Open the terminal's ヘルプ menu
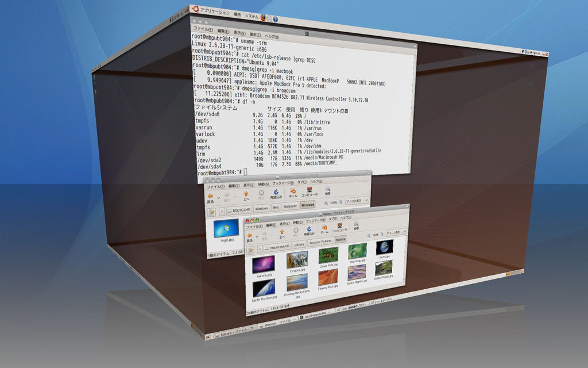588x368 pixels. tap(272, 36)
